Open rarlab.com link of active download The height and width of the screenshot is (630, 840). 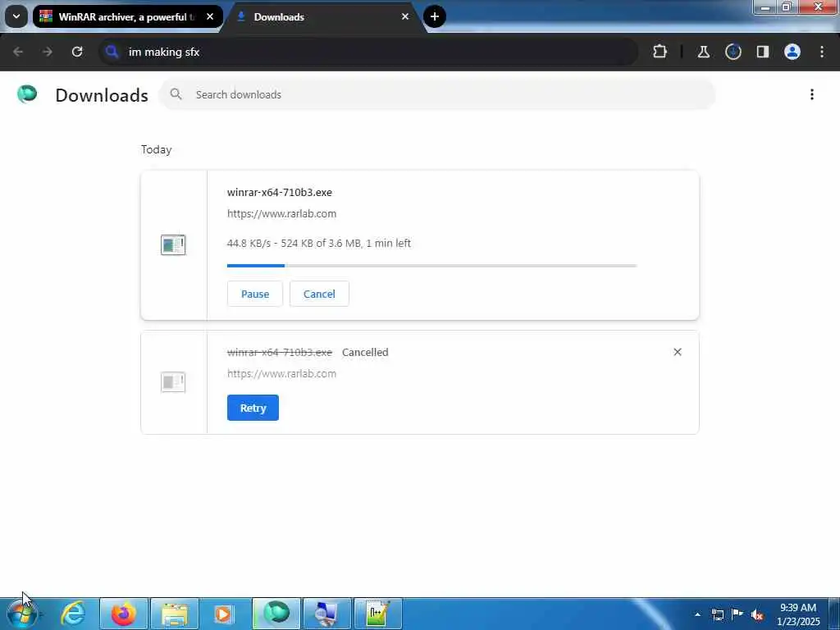[x=282, y=213]
